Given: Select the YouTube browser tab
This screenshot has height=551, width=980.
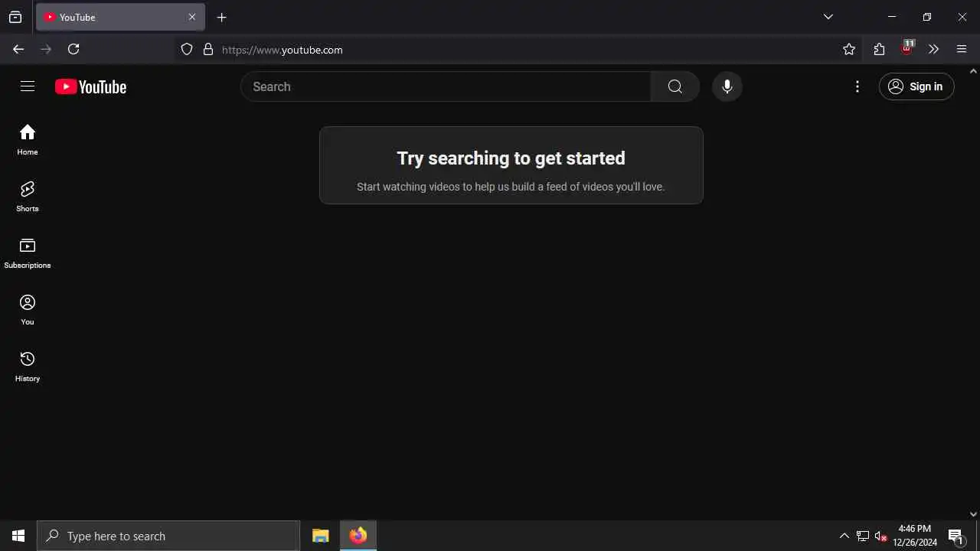Looking at the screenshot, I should click(x=120, y=17).
